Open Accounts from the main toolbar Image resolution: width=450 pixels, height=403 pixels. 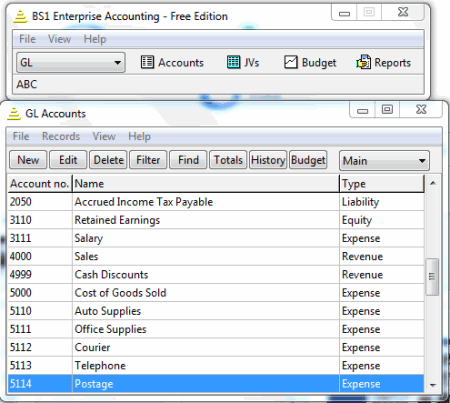tap(172, 62)
